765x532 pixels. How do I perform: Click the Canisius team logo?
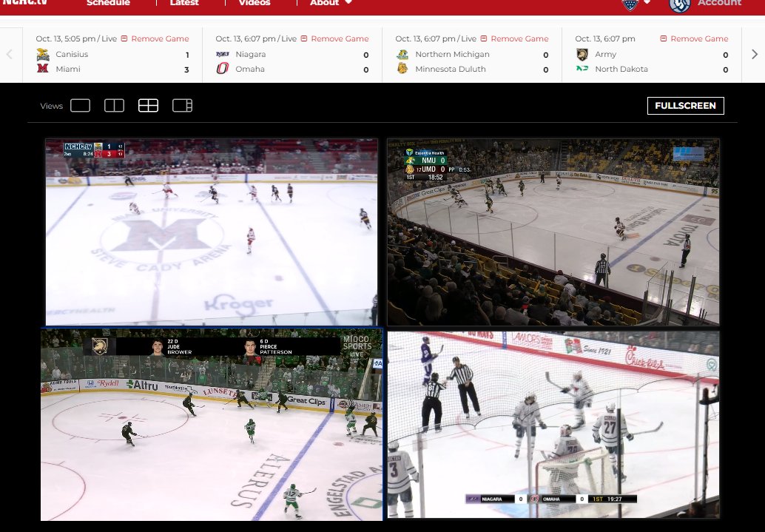pyautogui.click(x=43, y=55)
